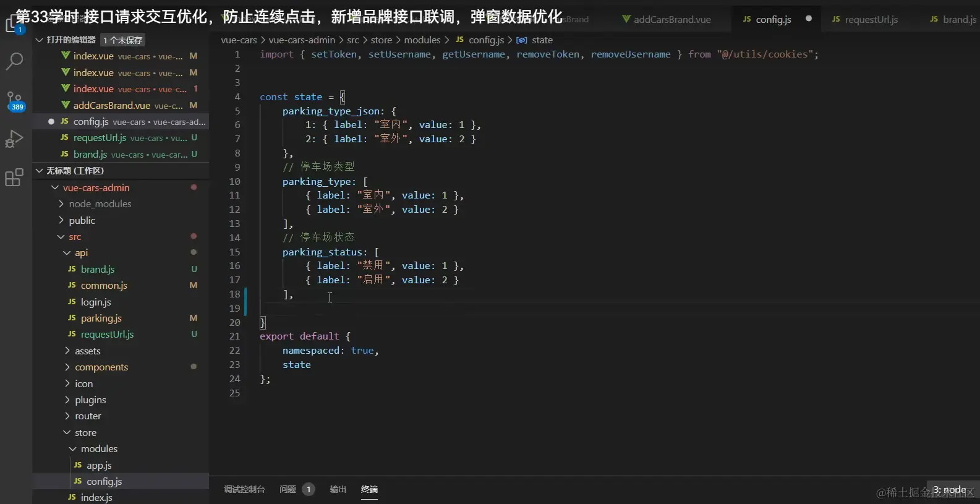Collapse the 打开的编辑器 section
This screenshot has height=504, width=980.
[40, 40]
